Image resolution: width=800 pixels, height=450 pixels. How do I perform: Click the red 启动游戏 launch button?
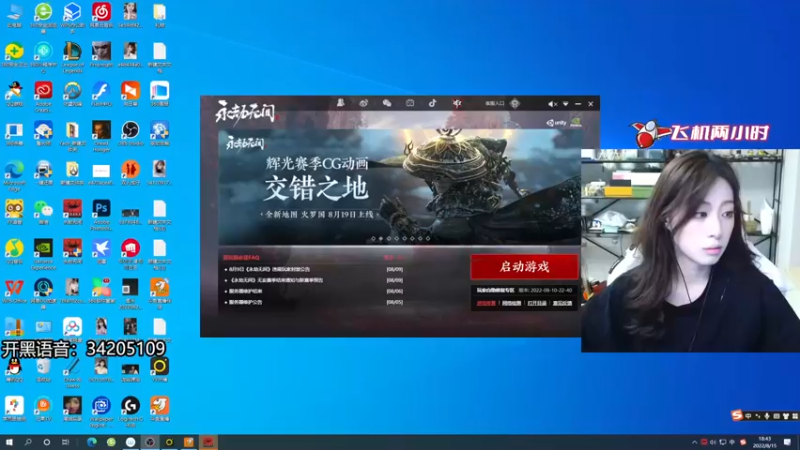click(x=524, y=267)
